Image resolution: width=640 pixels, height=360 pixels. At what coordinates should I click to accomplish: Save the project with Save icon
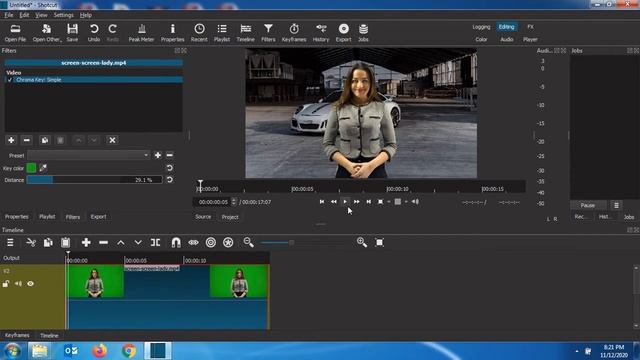(72, 33)
